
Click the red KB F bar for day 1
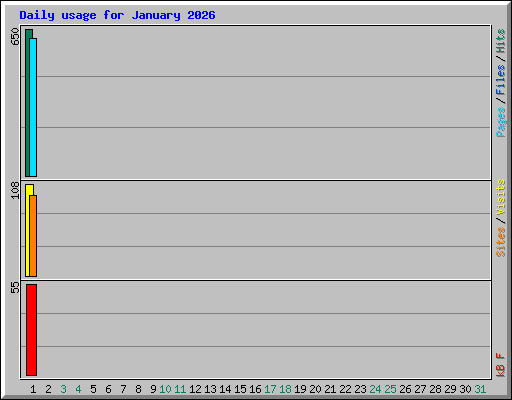click(31, 330)
